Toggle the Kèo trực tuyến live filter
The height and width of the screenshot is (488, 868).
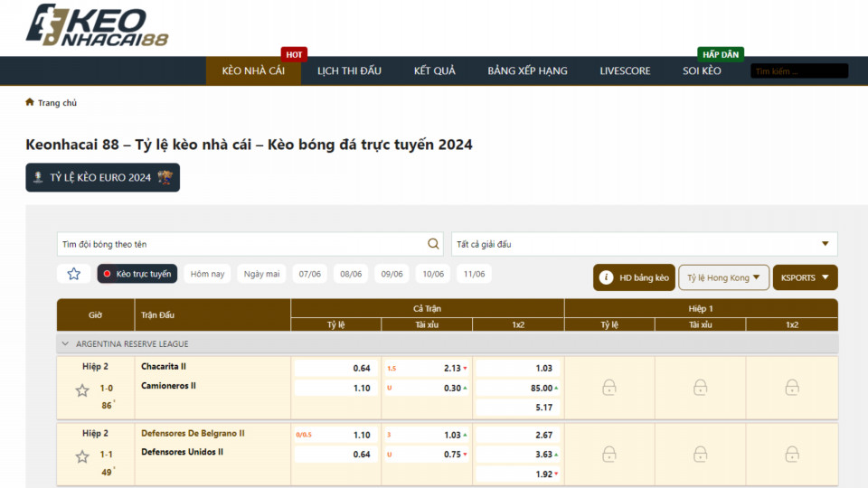tap(137, 274)
